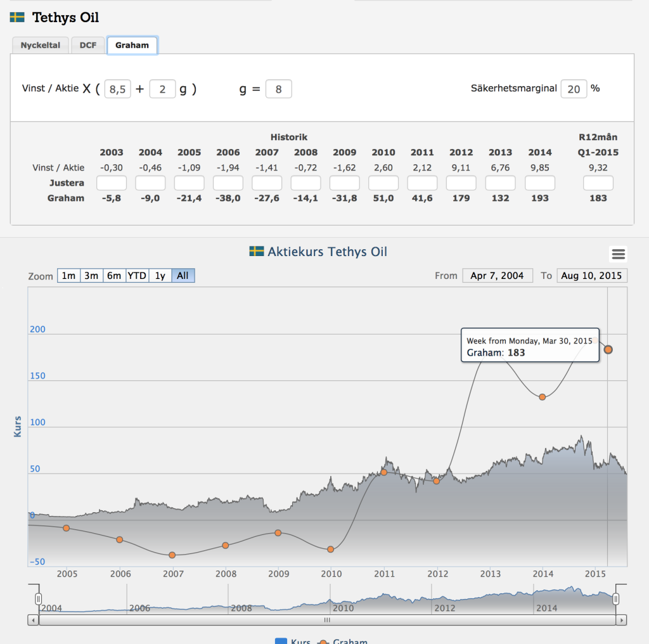Set chart zoom to 1y
The image size is (649, 644).
coord(160,276)
